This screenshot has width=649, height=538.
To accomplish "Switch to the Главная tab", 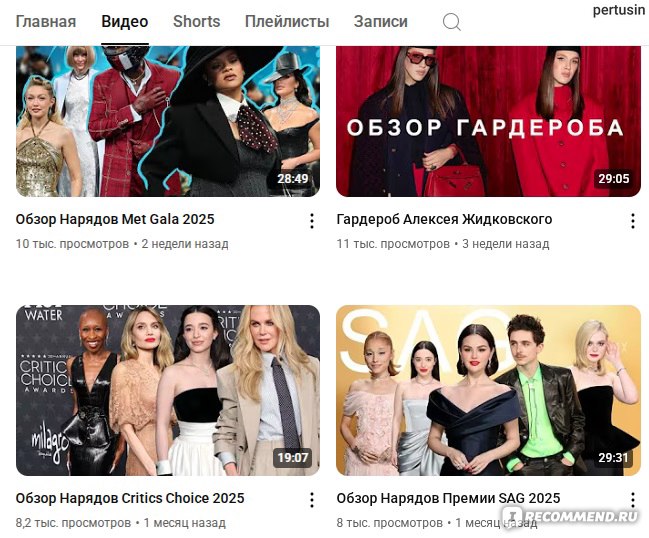I will pos(46,22).
